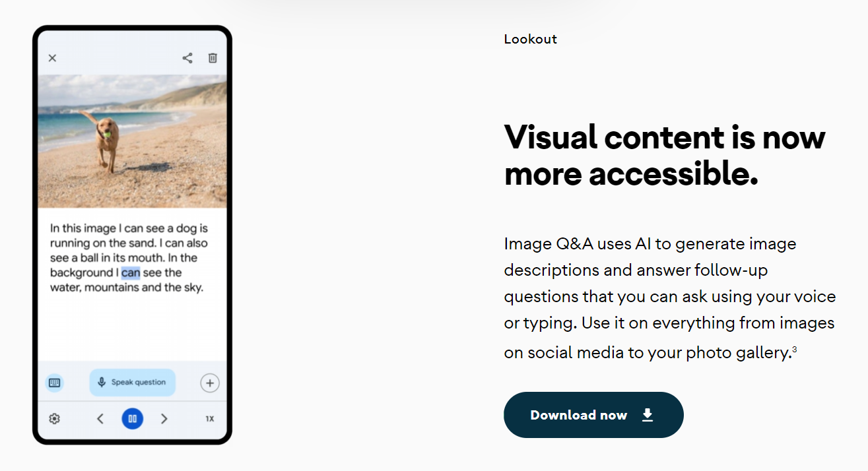Tap the Speak question microphone button
Screen dimensions: 868x471
(133, 383)
